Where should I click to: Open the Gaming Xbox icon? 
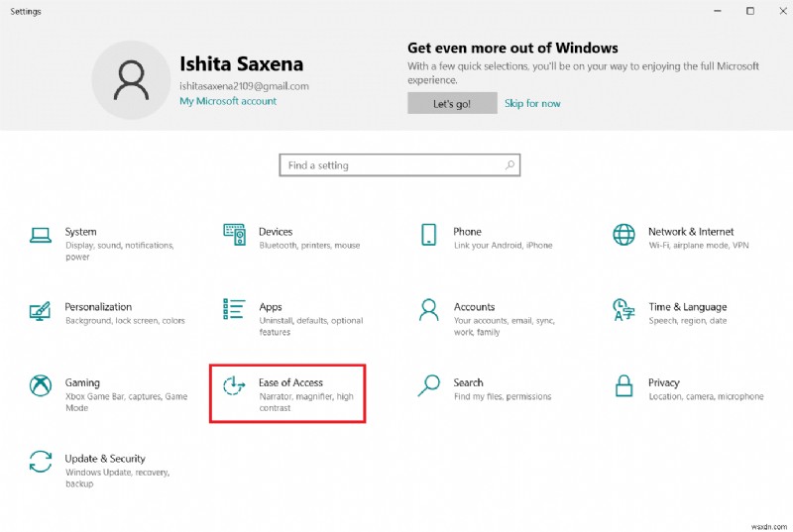pyautogui.click(x=41, y=385)
